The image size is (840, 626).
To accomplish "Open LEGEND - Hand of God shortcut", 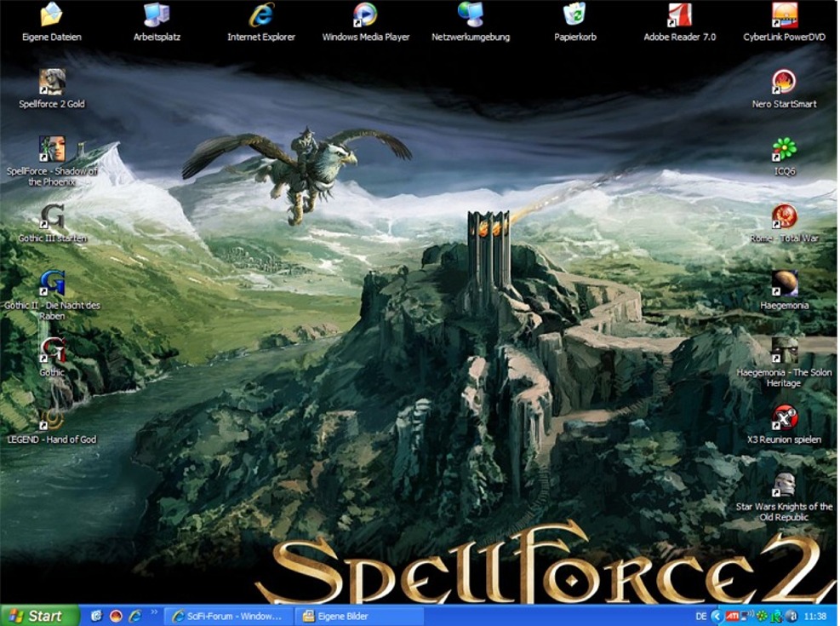I will click(52, 418).
